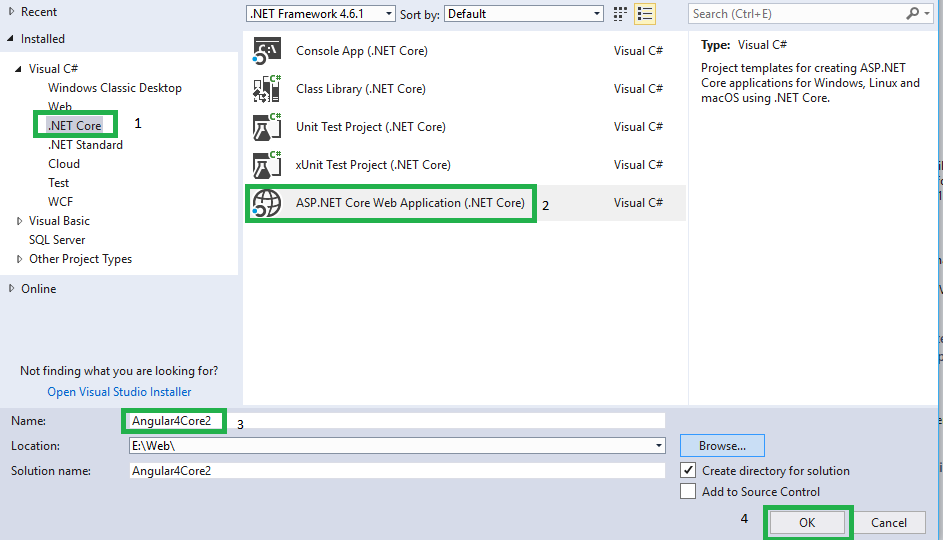This screenshot has height=540, width=943.
Task: Open Visual Studio Installer link
Action: point(119,391)
